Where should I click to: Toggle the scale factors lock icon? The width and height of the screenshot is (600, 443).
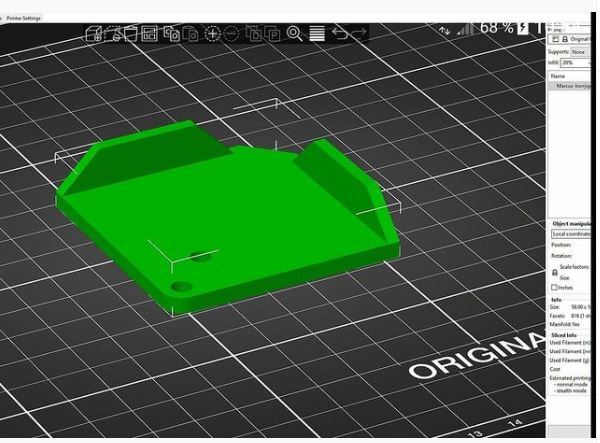point(555,271)
